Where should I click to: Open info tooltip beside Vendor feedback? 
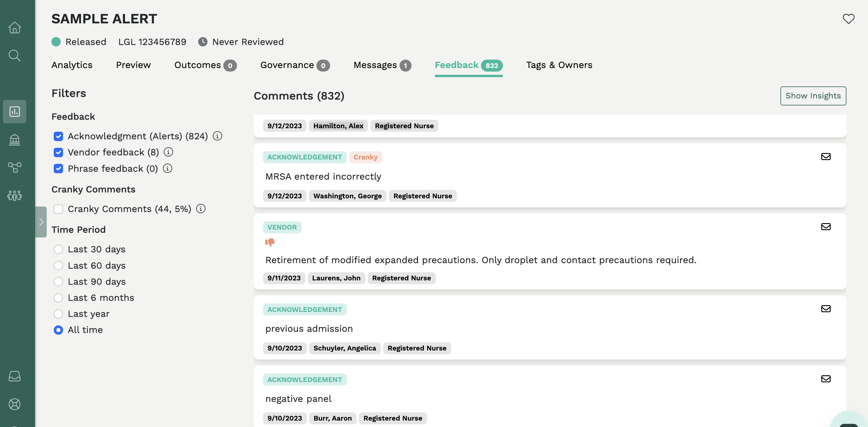coord(168,152)
